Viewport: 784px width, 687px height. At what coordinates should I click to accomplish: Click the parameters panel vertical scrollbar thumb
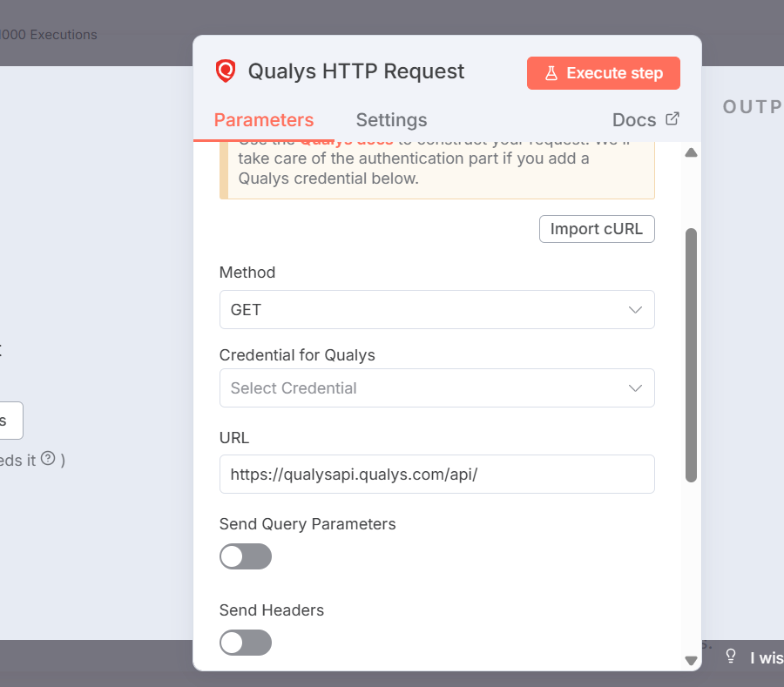click(x=691, y=354)
